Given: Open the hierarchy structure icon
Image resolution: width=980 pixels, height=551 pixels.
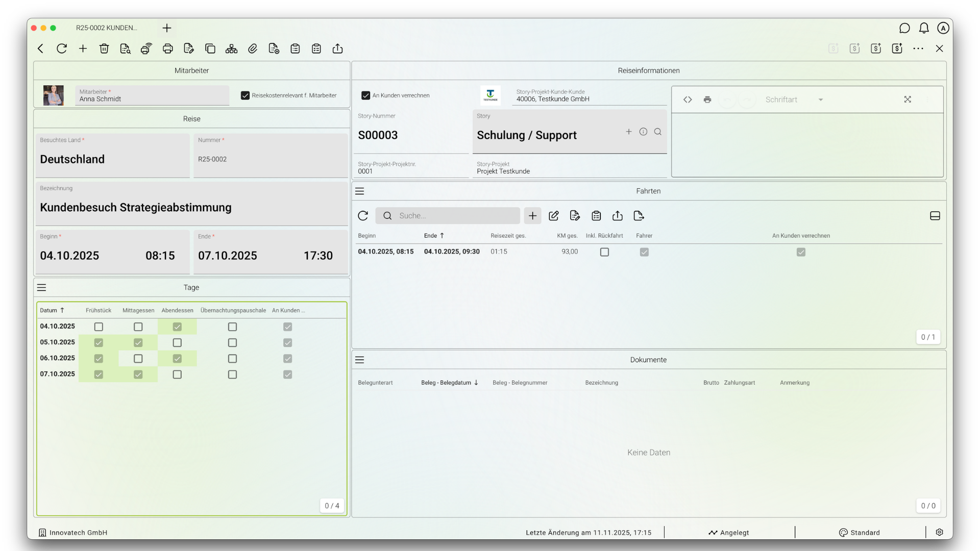Looking at the screenshot, I should 231,48.
